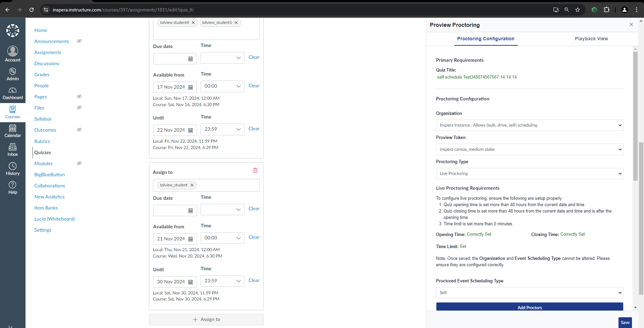Click the browser reload icon

[x=32, y=10]
